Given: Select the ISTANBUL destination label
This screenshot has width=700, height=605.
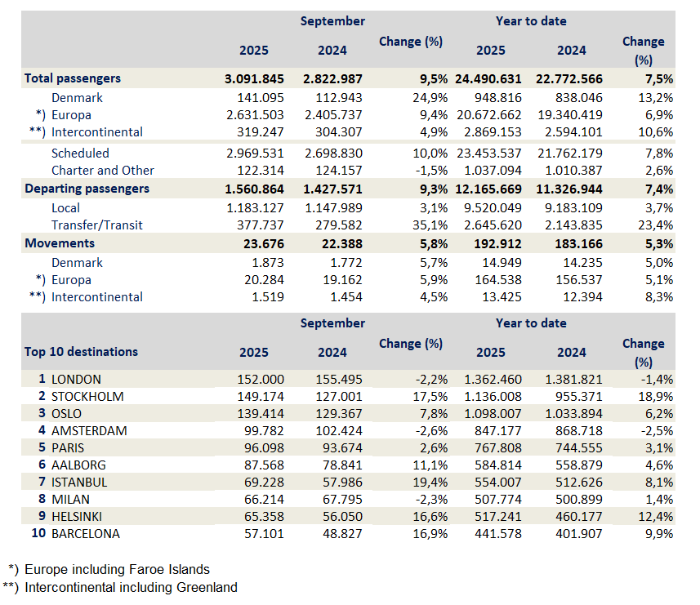Looking at the screenshot, I should (x=81, y=482).
